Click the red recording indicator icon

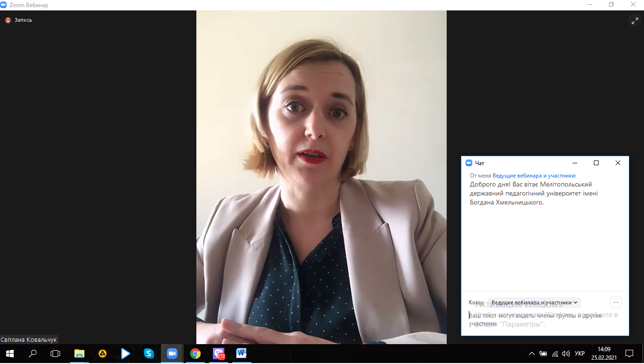click(x=8, y=20)
